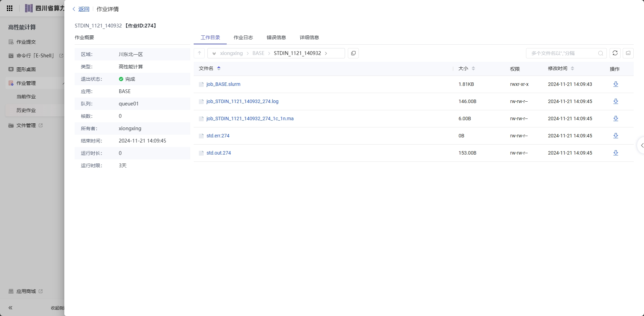Image resolution: width=644 pixels, height=316 pixels.
Task: Download std.err.274
Action: click(x=616, y=136)
